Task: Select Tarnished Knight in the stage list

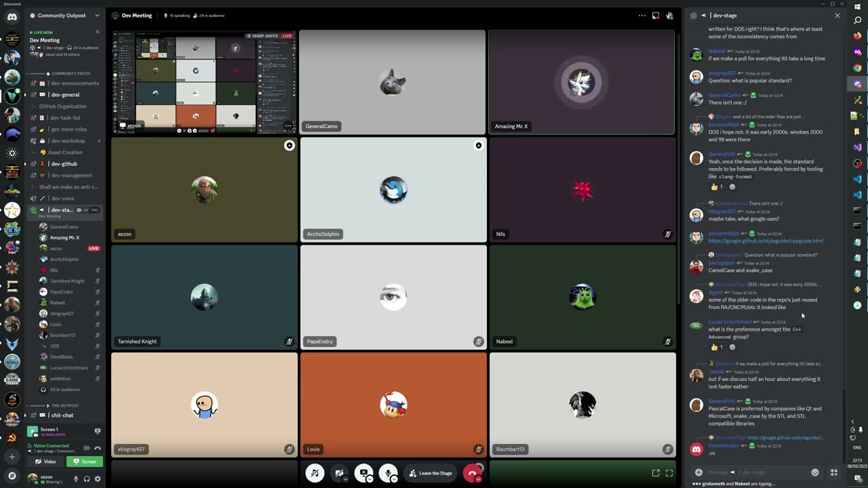Action: pos(68,281)
